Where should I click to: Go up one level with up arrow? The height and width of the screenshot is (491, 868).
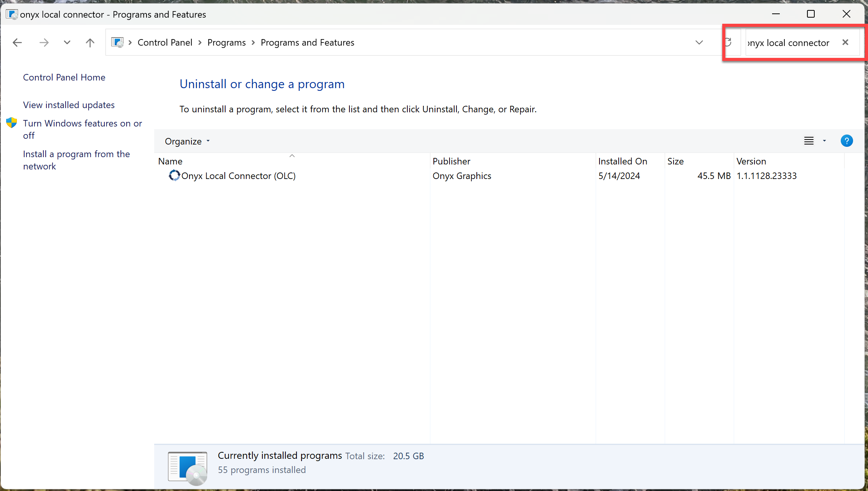click(x=90, y=43)
